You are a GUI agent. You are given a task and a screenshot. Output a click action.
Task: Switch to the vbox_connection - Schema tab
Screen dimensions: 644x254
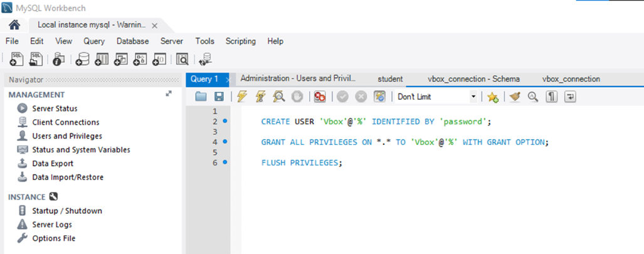tap(473, 79)
